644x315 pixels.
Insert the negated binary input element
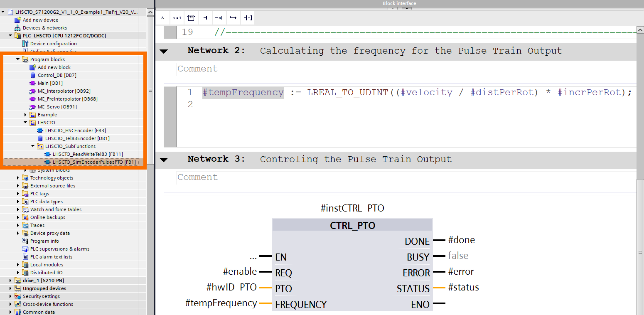(x=219, y=18)
